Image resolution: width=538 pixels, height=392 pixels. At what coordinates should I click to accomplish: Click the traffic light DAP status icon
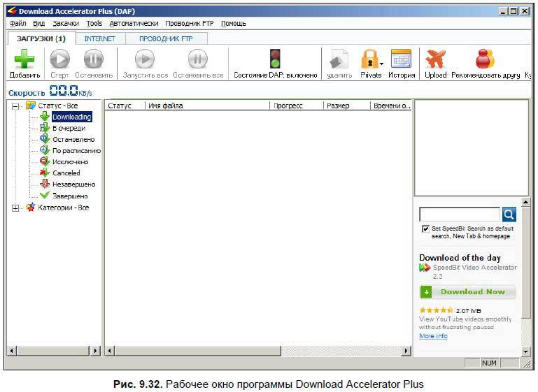coord(275,60)
